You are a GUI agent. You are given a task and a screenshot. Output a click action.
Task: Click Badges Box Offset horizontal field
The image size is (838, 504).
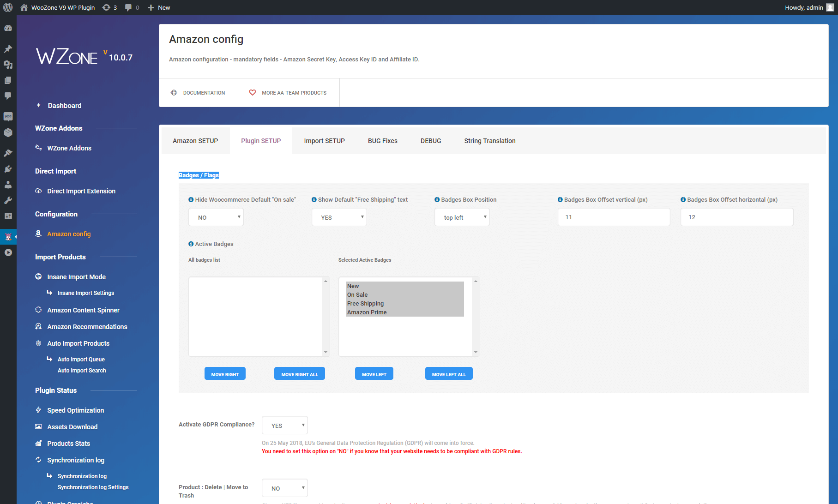point(737,217)
